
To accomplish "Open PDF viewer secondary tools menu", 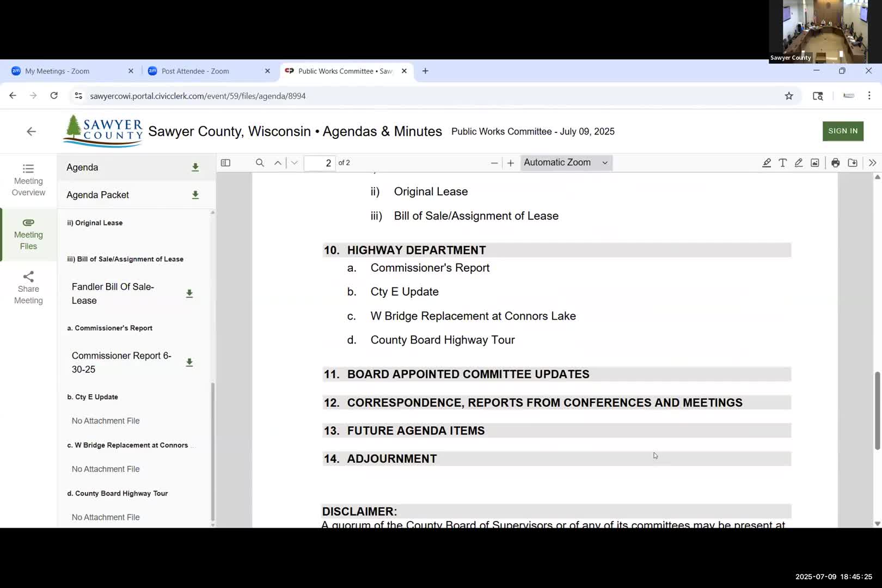I will tap(872, 163).
